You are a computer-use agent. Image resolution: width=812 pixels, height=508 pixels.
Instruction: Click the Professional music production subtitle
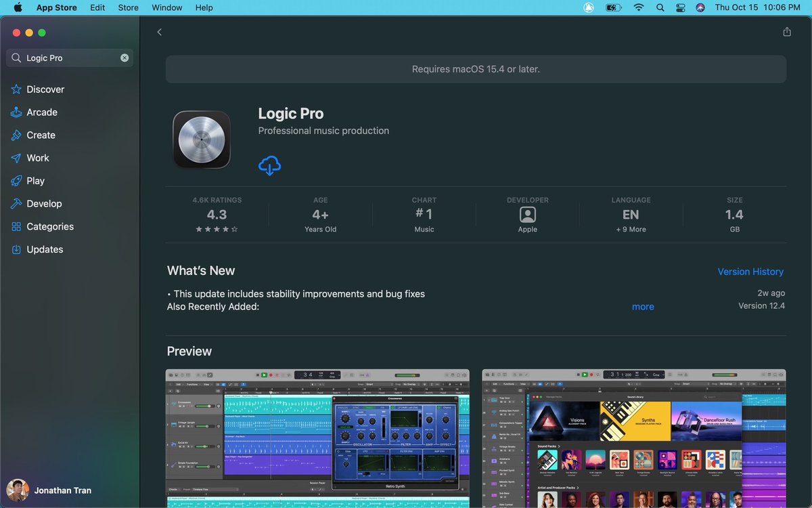pyautogui.click(x=323, y=131)
